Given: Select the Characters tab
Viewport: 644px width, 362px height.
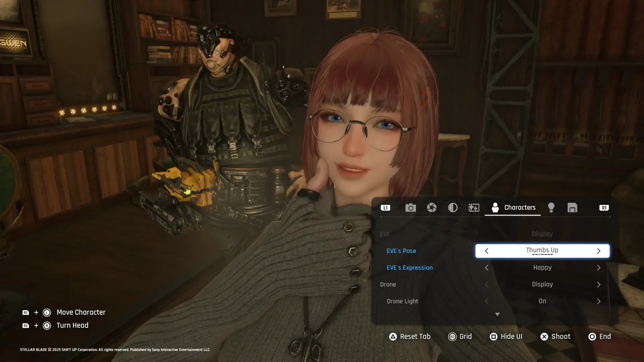Looking at the screenshot, I should point(513,208).
